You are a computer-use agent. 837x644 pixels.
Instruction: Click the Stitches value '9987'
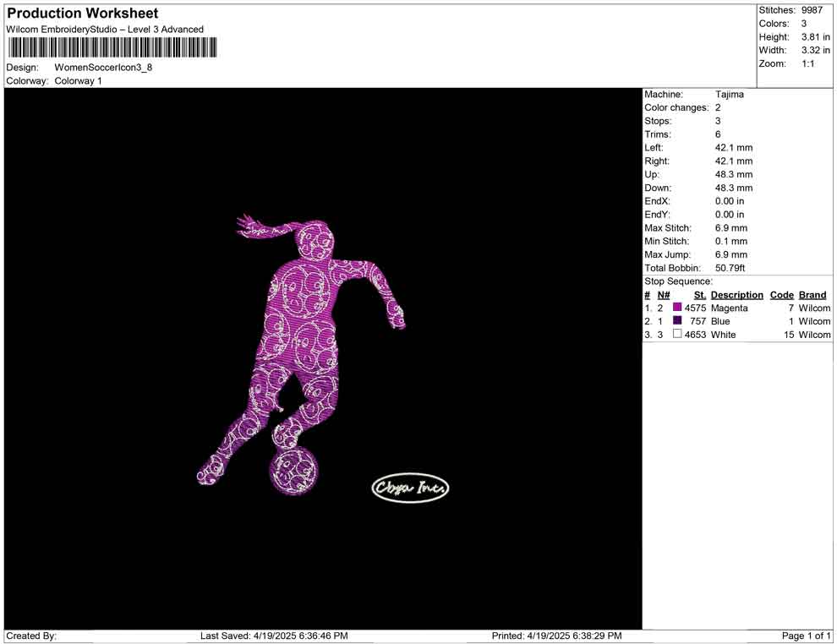coord(812,10)
